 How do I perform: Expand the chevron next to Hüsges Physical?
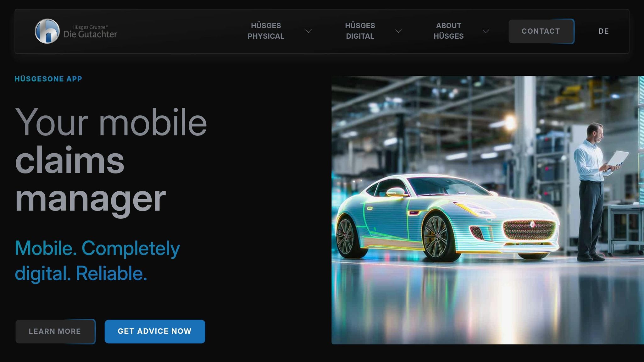pos(309,31)
